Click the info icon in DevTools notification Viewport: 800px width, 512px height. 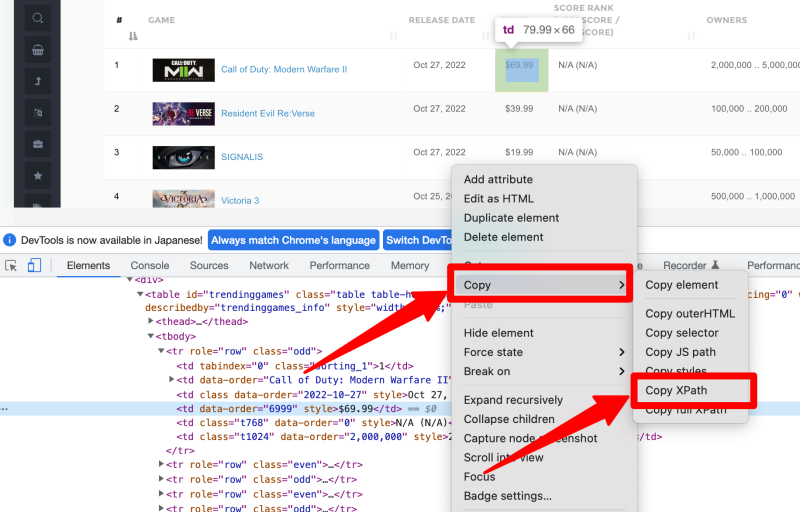pyautogui.click(x=9, y=240)
